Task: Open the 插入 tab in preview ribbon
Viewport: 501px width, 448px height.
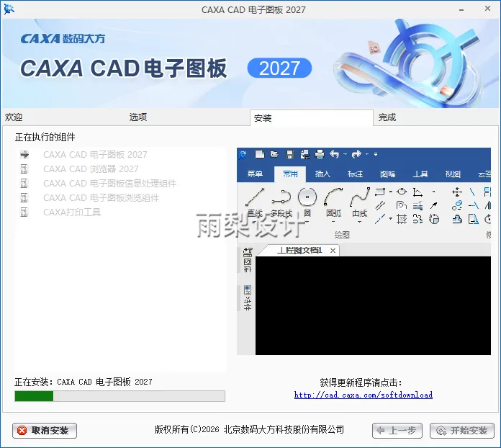Action: pyautogui.click(x=322, y=174)
